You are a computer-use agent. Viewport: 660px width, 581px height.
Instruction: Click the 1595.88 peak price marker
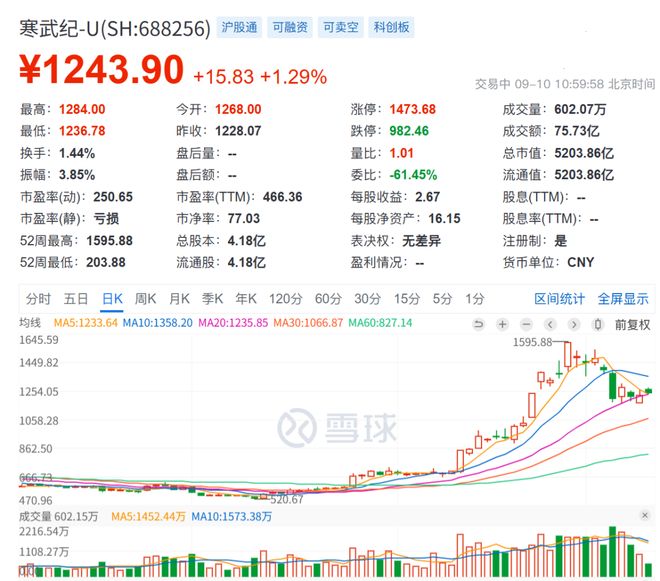point(532,342)
